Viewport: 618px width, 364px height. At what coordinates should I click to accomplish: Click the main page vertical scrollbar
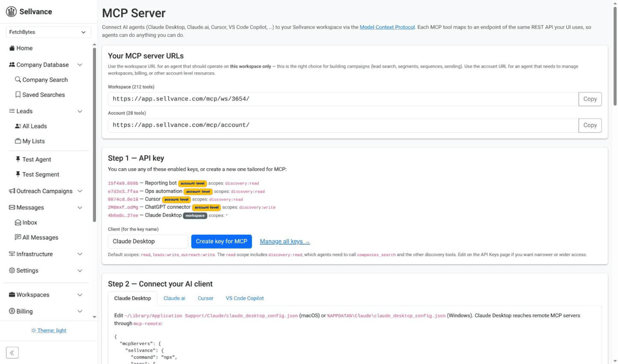point(615,56)
